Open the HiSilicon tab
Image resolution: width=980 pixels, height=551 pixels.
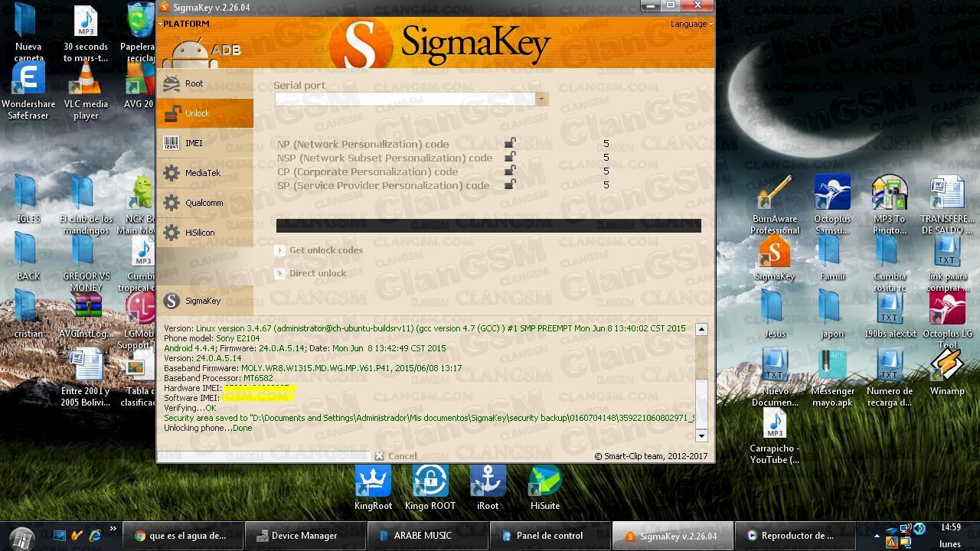(x=204, y=233)
